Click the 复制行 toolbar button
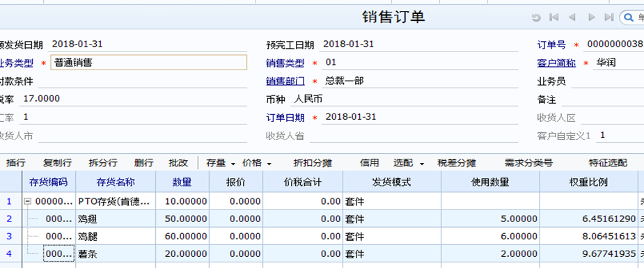The width and height of the screenshot is (644, 268). [58, 163]
